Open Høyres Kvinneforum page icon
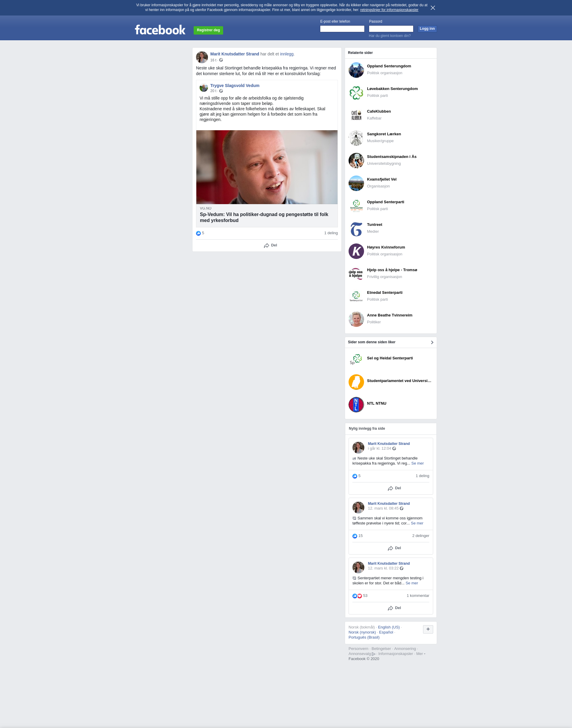572x728 pixels. click(356, 251)
